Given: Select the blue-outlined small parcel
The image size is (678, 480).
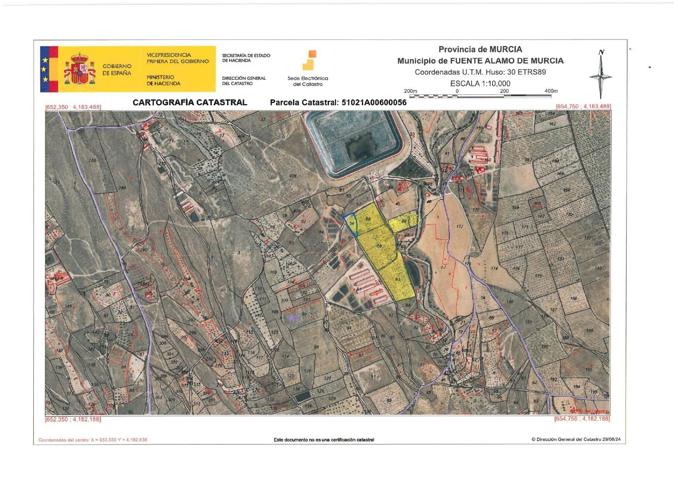Looking at the screenshot, I should pyautogui.click(x=351, y=224).
